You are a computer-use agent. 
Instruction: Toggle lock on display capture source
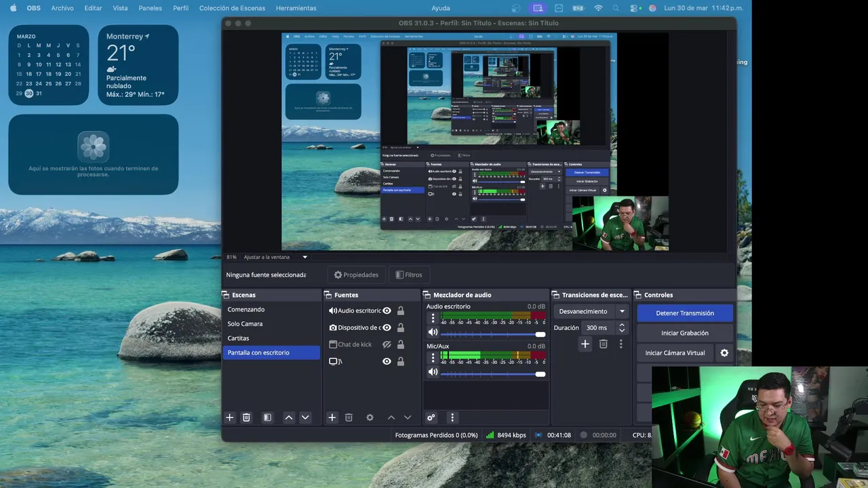tap(401, 361)
